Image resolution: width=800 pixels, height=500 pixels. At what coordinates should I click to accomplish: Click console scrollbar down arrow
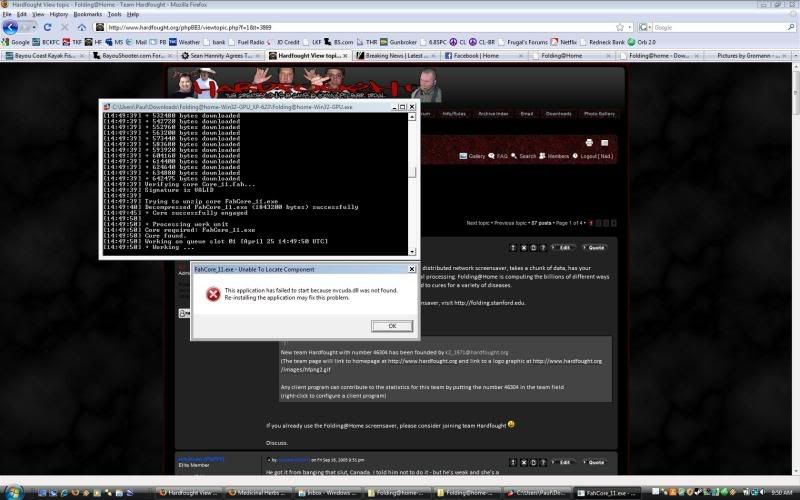[412, 252]
